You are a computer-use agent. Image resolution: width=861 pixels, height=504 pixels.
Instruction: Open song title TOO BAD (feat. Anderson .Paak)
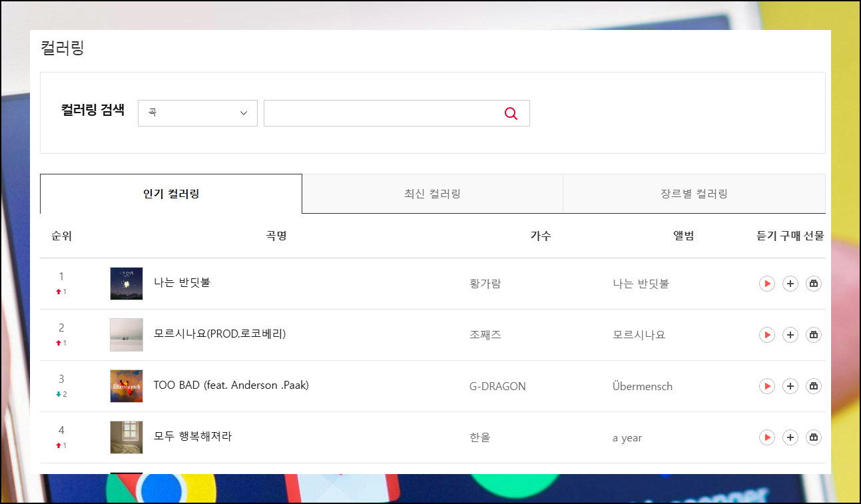tap(231, 385)
